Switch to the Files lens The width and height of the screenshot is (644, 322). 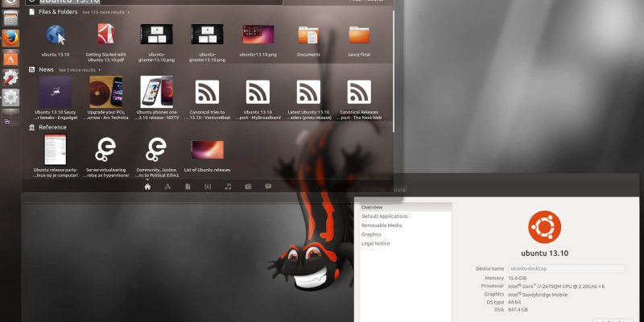click(188, 187)
